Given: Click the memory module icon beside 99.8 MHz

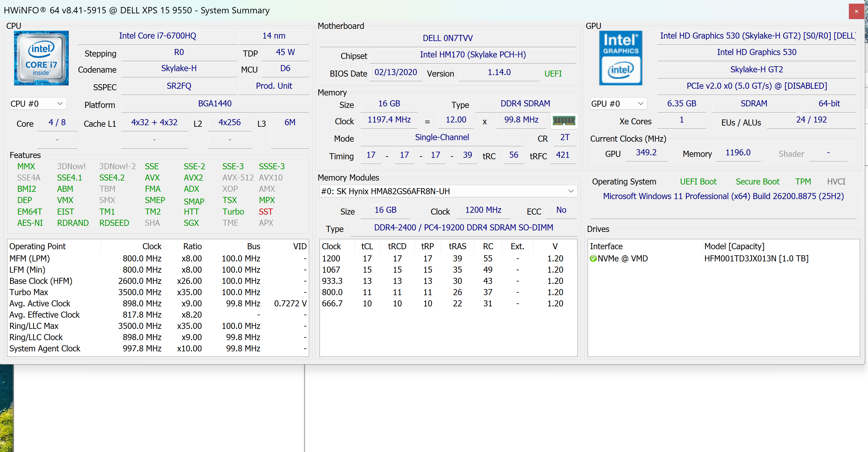Looking at the screenshot, I should tap(564, 121).
